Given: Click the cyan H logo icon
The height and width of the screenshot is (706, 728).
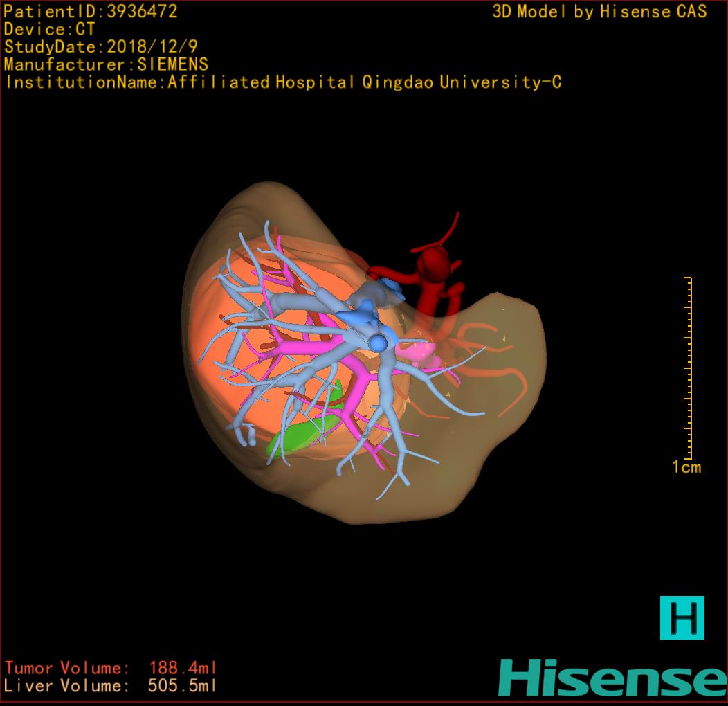Looking at the screenshot, I should [x=682, y=617].
